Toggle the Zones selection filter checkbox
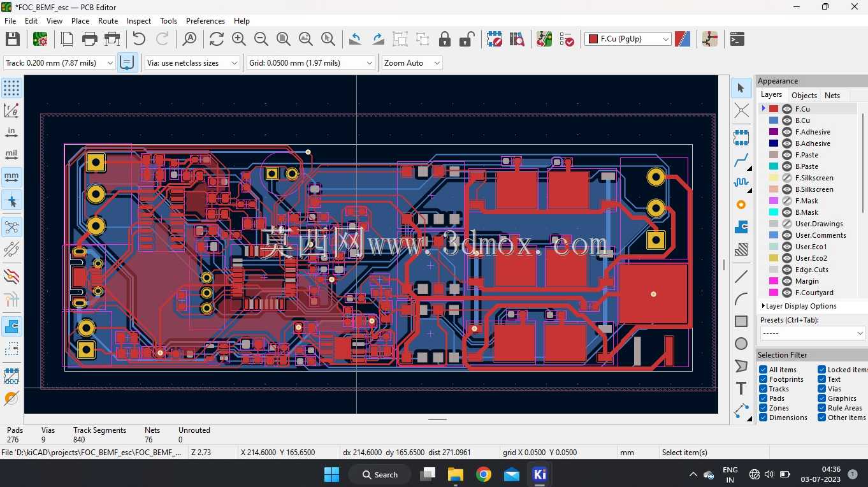 point(763,408)
